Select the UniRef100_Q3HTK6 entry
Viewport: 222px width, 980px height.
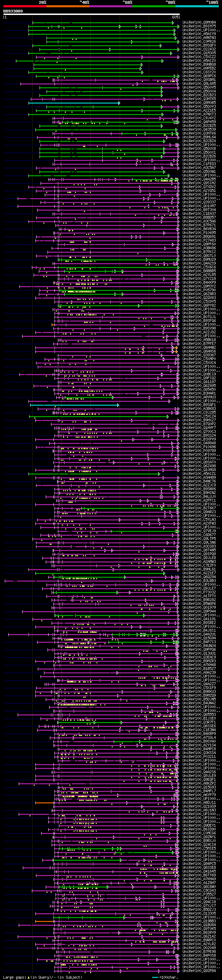(199, 133)
